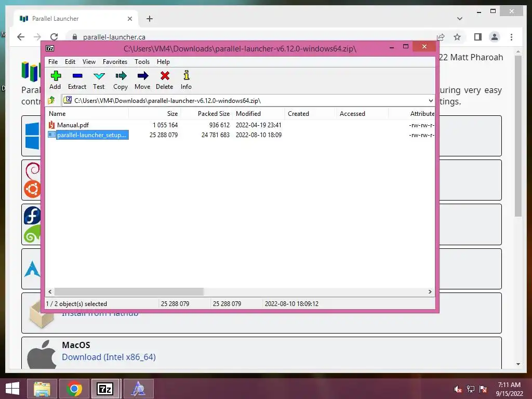This screenshot has width=532, height=399.
Task: Close the Parallel Launcher tab
Action: pyautogui.click(x=129, y=19)
